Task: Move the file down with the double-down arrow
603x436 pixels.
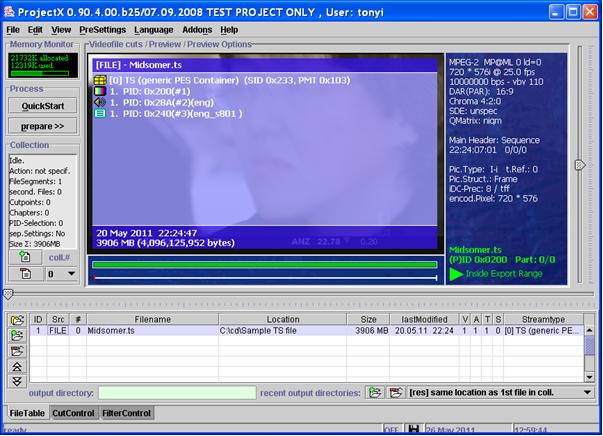Action: click(17, 381)
